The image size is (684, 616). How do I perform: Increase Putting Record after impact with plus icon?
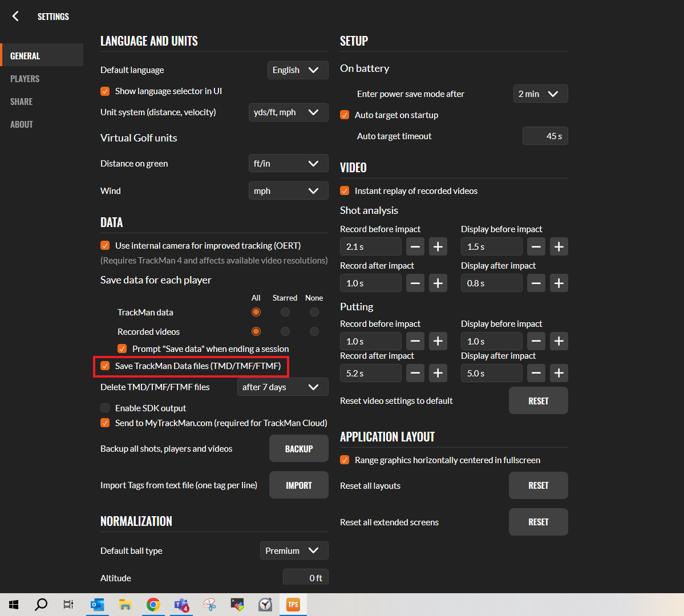click(x=438, y=373)
